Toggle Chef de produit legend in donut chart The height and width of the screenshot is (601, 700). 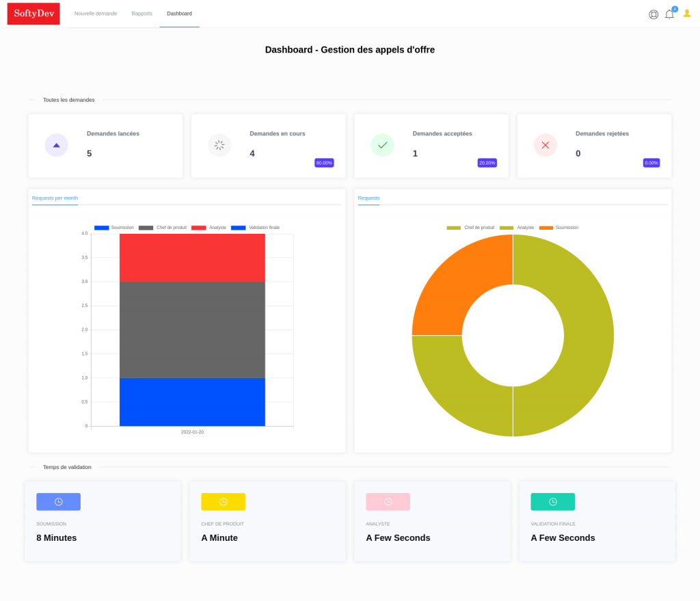point(470,228)
